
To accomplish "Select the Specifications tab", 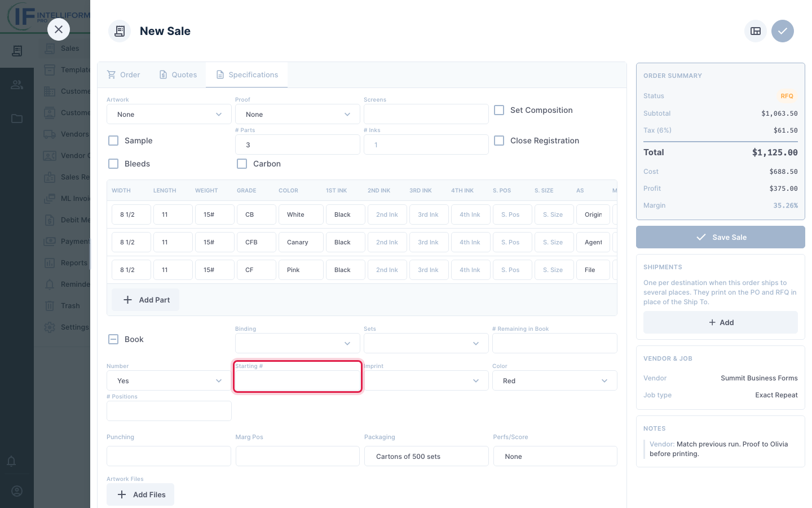I will pyautogui.click(x=247, y=75).
